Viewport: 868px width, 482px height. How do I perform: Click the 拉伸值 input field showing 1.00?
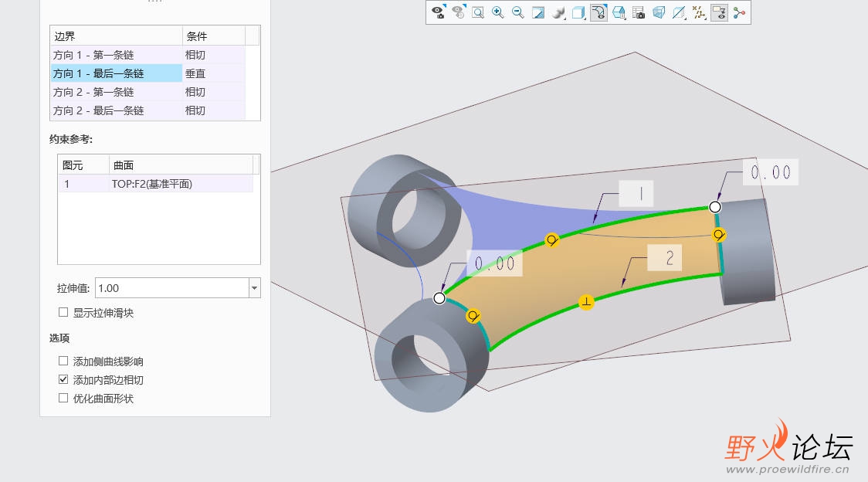point(172,288)
